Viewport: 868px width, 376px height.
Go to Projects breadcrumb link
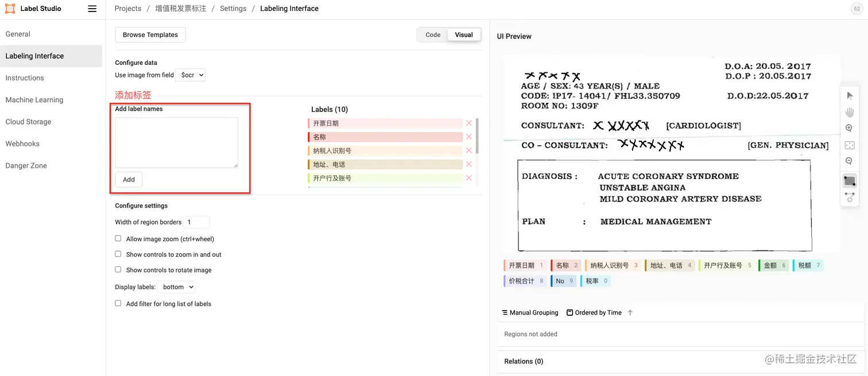[x=128, y=9]
